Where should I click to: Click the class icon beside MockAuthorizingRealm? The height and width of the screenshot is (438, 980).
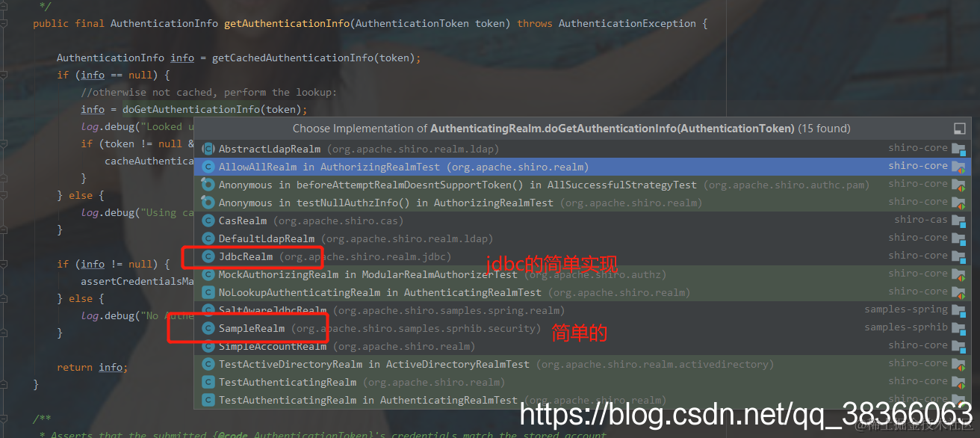(x=208, y=274)
